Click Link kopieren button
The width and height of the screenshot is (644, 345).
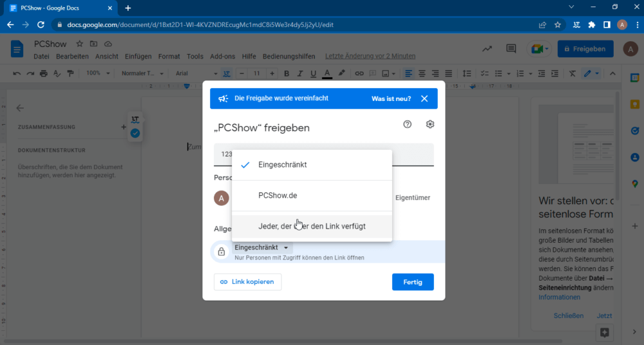pyautogui.click(x=247, y=282)
